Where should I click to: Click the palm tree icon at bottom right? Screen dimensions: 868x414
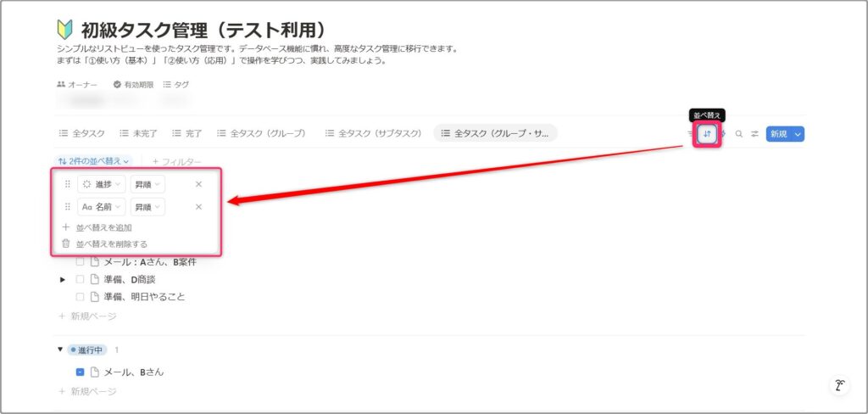click(x=840, y=385)
